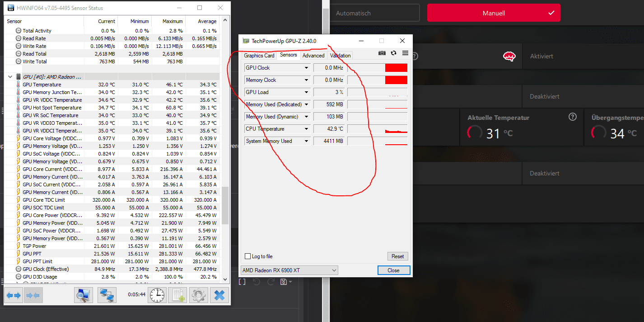Click the red brain icon in AMD software

[x=509, y=57]
